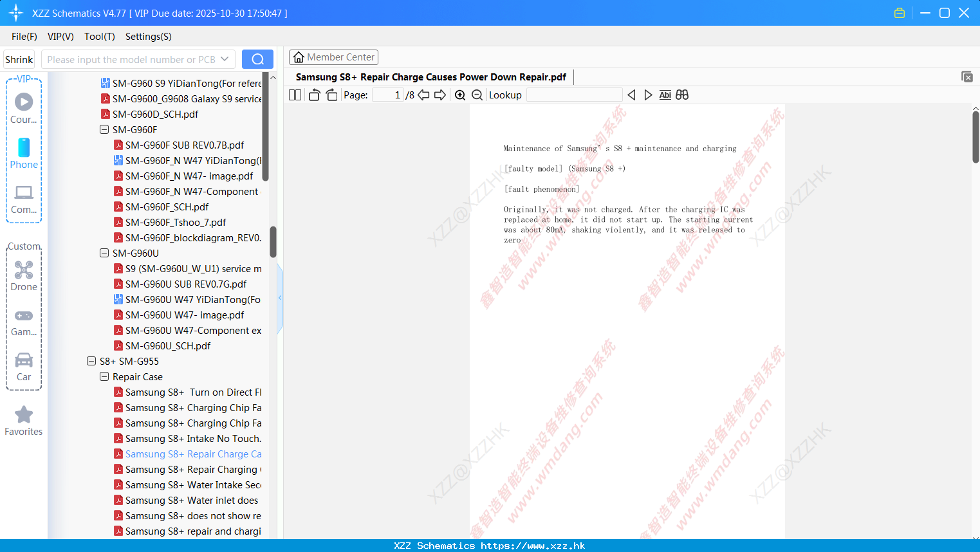Open the Car category
Viewport: 980px width, 552px height.
point(24,367)
